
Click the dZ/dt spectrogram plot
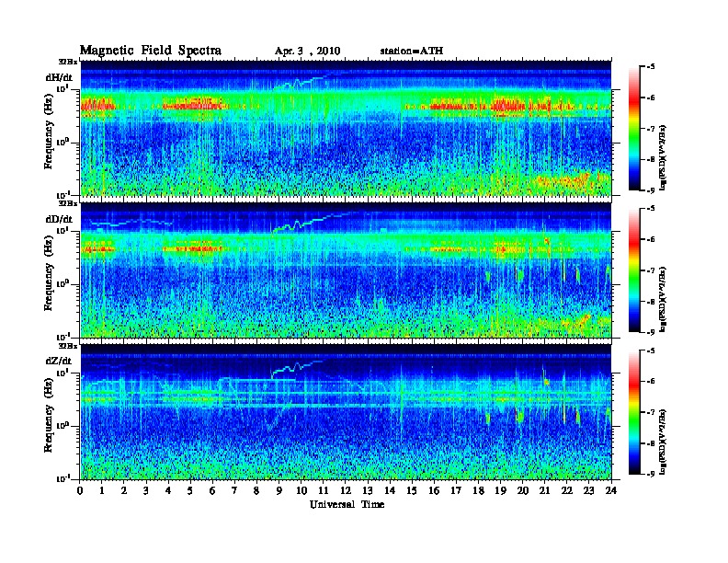(346, 411)
